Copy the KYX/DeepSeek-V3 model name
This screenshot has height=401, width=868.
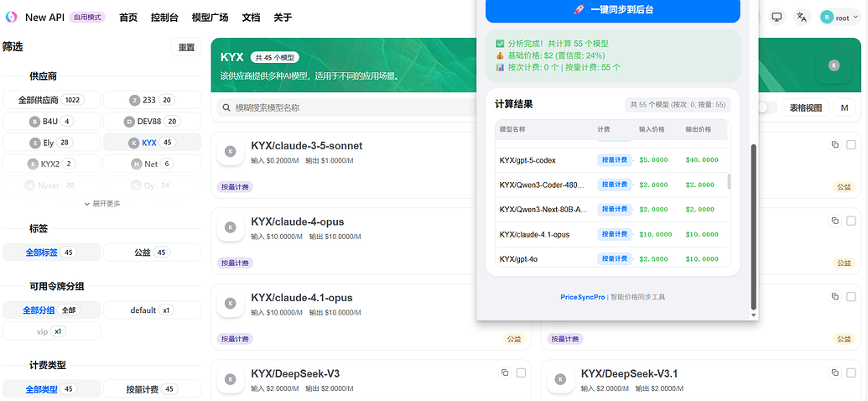(504, 372)
